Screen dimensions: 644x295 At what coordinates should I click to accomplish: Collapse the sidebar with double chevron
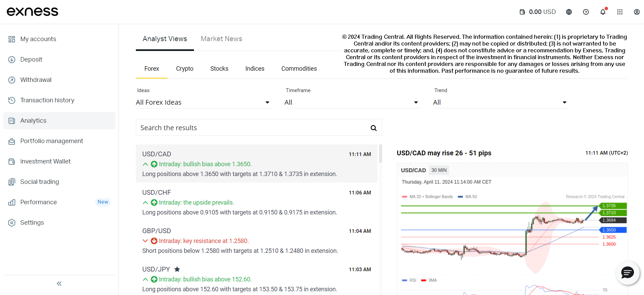(59, 283)
